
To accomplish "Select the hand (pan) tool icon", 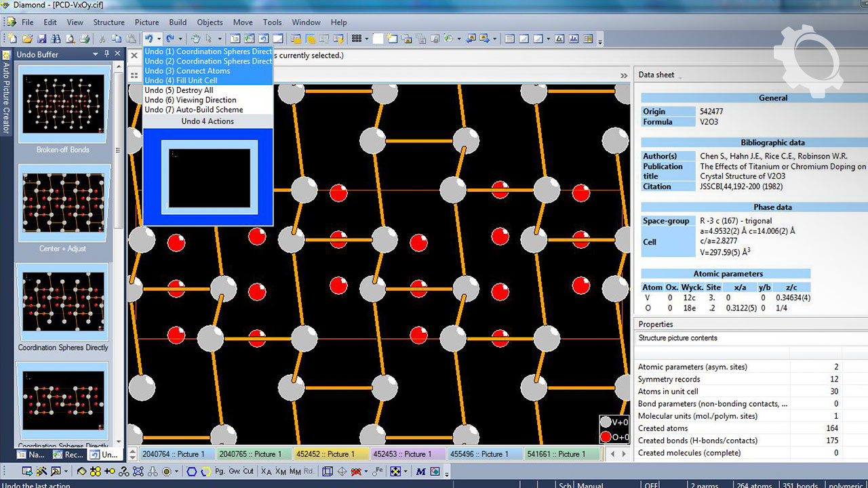I will tap(196, 39).
